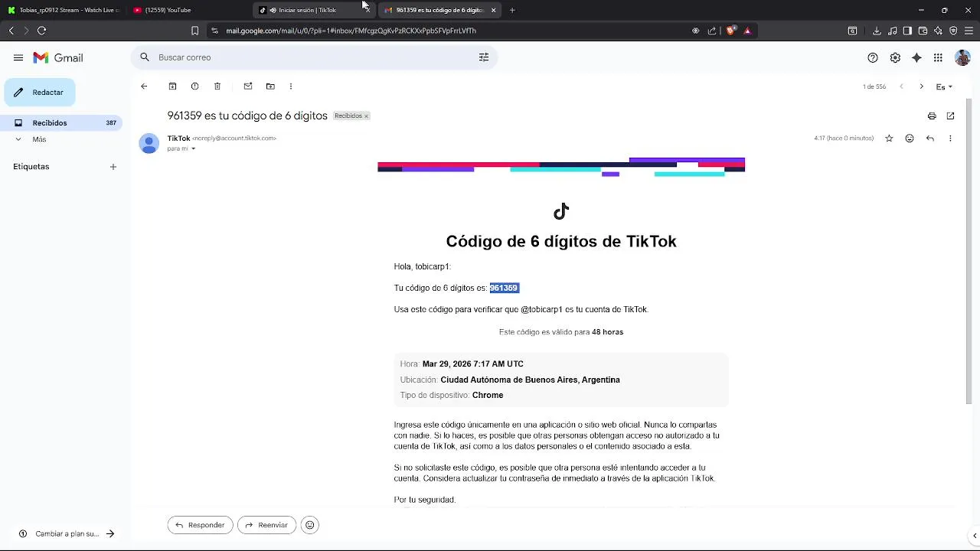
Task: Open the Google account profile picture
Action: tap(962, 57)
